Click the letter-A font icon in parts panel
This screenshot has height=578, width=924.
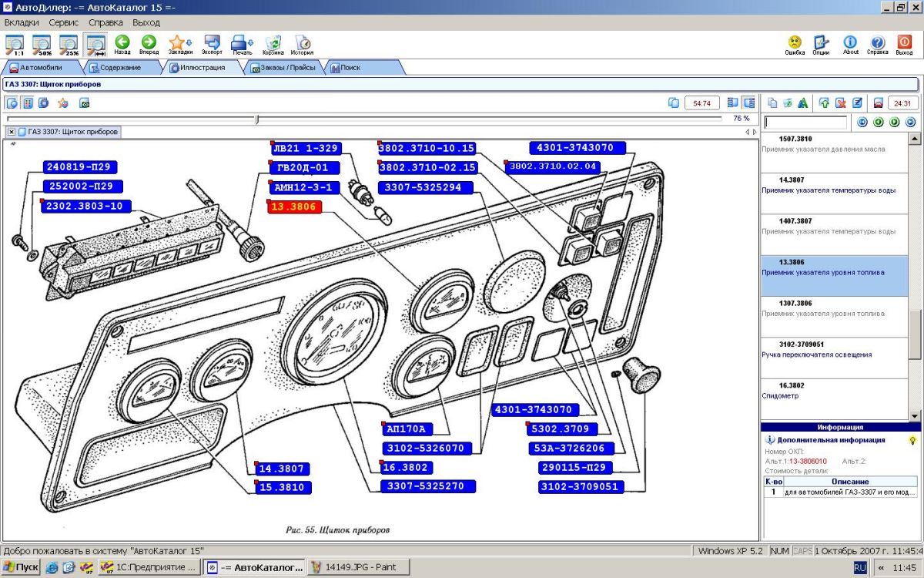click(803, 102)
